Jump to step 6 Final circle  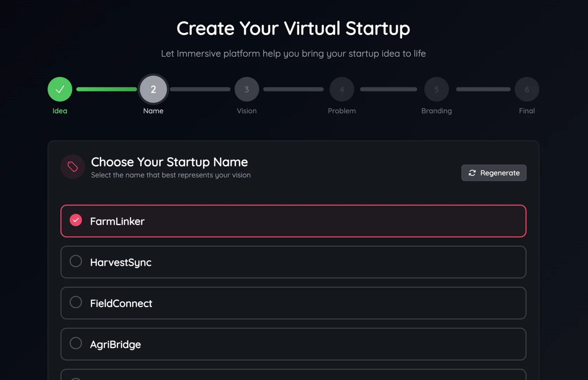point(527,89)
